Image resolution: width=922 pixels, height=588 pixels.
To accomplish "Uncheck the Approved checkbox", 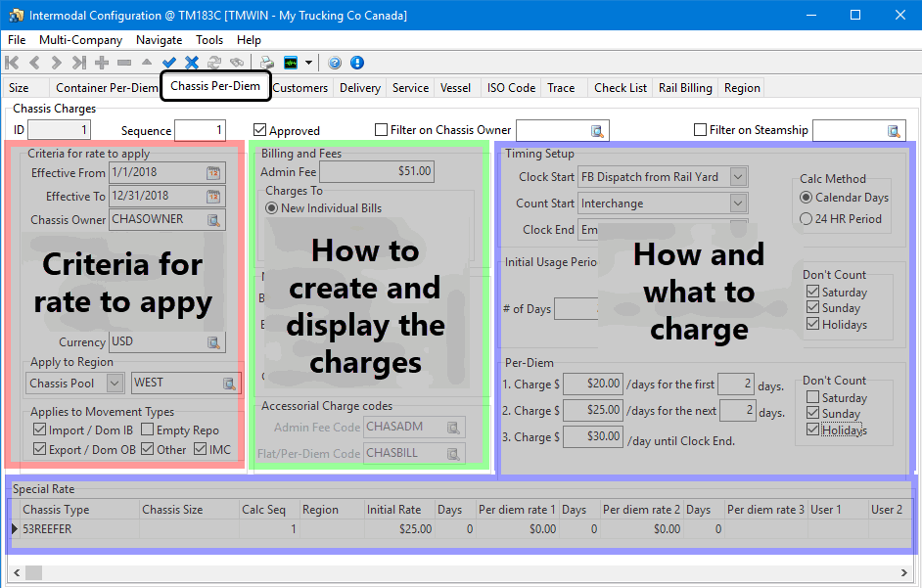I will pyautogui.click(x=260, y=130).
